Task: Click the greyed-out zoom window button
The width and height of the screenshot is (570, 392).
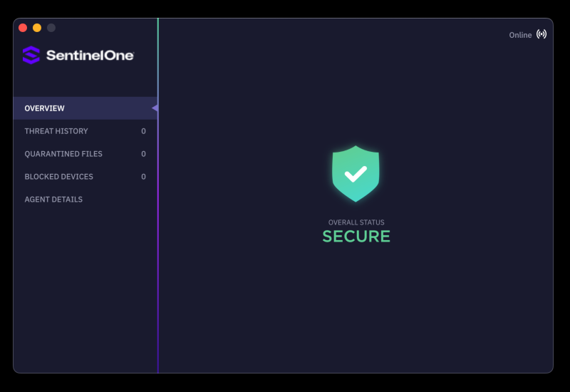Action: [51, 28]
